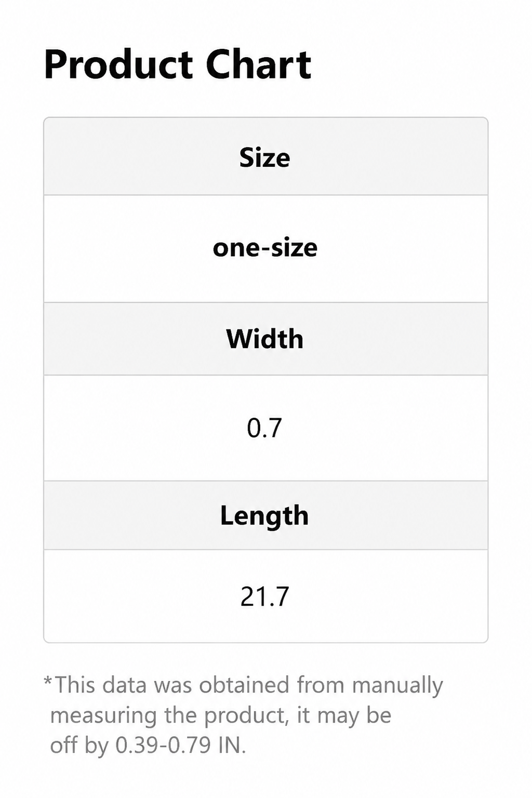Click the word "from" in the disclaimer

tap(321, 685)
